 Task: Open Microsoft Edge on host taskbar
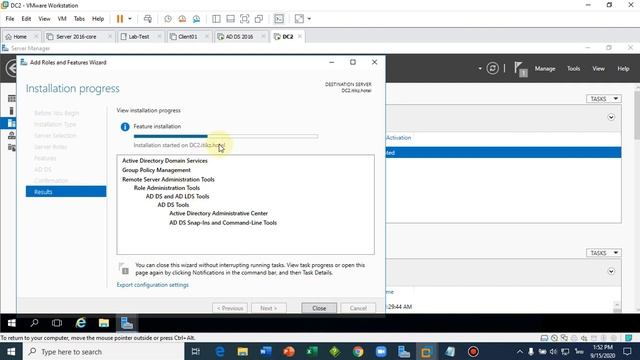pyautogui.click(x=220, y=352)
